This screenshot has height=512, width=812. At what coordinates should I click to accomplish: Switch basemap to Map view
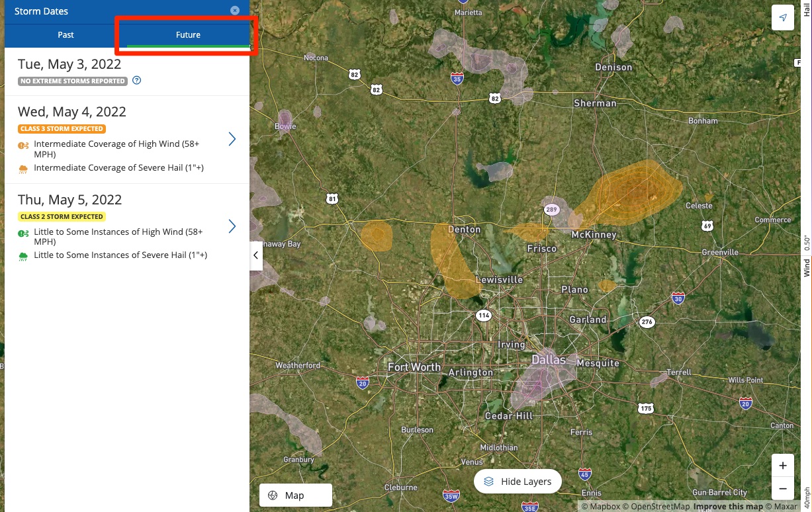pyautogui.click(x=295, y=495)
